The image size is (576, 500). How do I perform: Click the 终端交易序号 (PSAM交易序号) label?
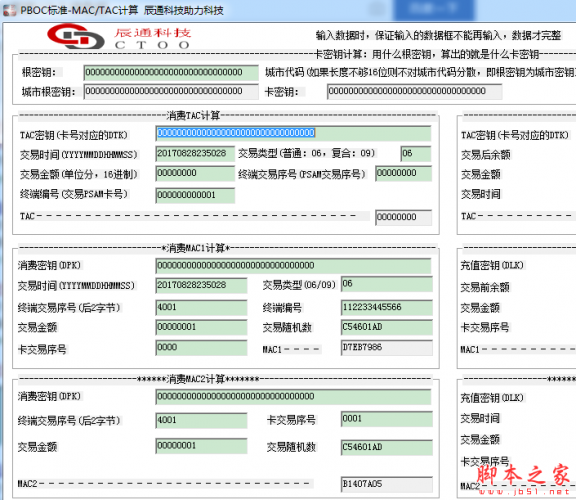(x=302, y=174)
